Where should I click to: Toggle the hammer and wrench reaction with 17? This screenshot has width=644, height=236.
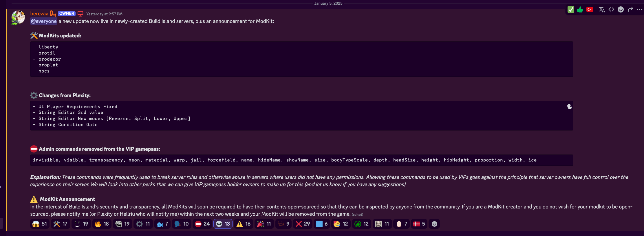point(61,224)
